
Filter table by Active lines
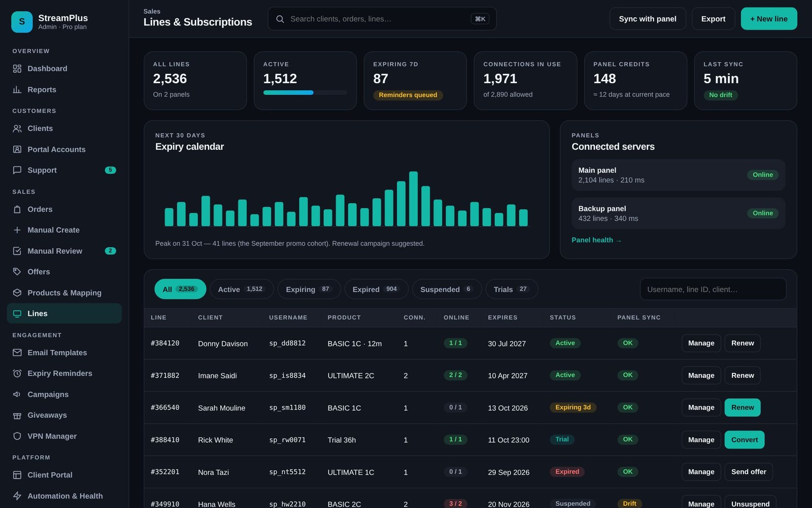[242, 289]
